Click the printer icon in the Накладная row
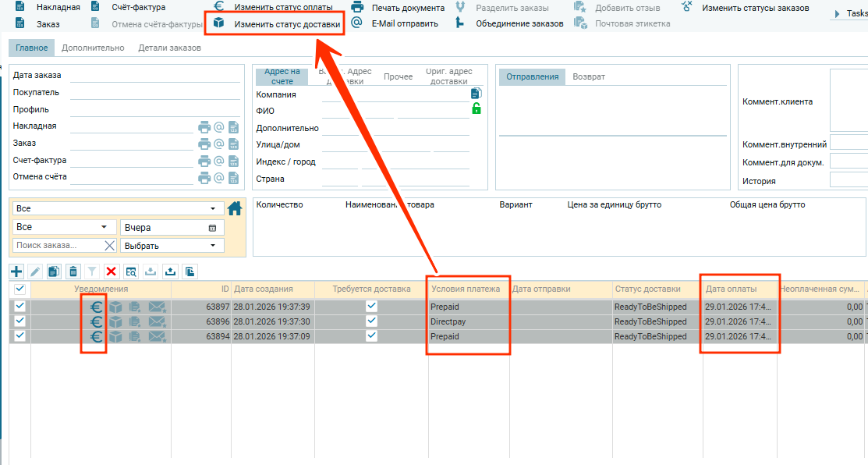 point(204,126)
